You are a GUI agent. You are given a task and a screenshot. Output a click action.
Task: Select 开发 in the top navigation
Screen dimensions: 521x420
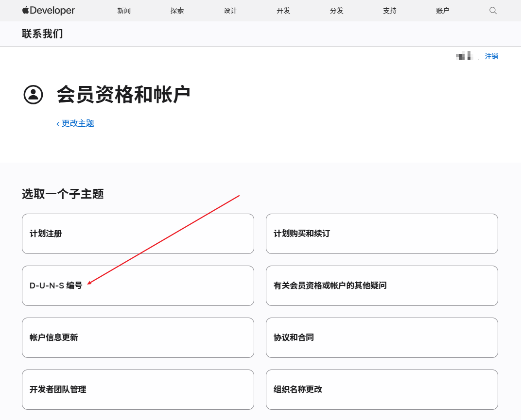[283, 11]
